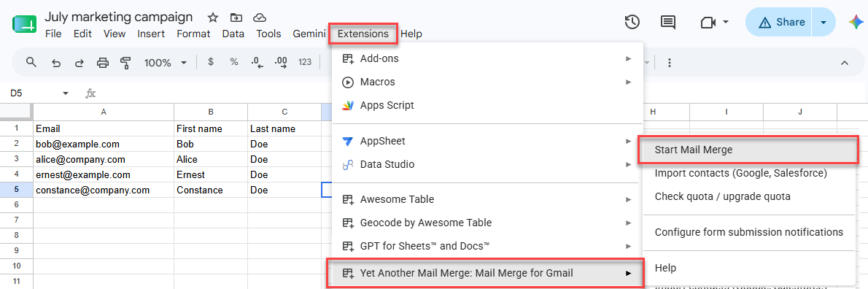Format as currency dollar icon
Image resolution: width=868 pixels, height=289 pixels.
point(210,62)
